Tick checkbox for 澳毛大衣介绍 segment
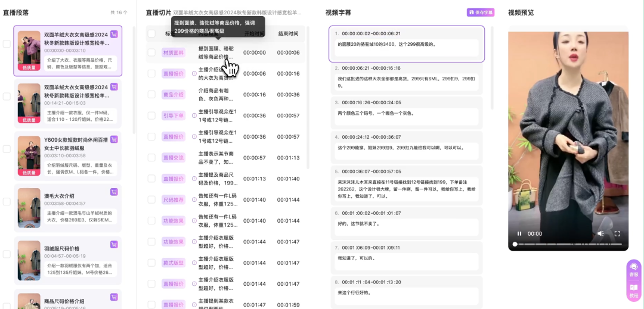Screen dimensions: 644x309 [x=7, y=201]
